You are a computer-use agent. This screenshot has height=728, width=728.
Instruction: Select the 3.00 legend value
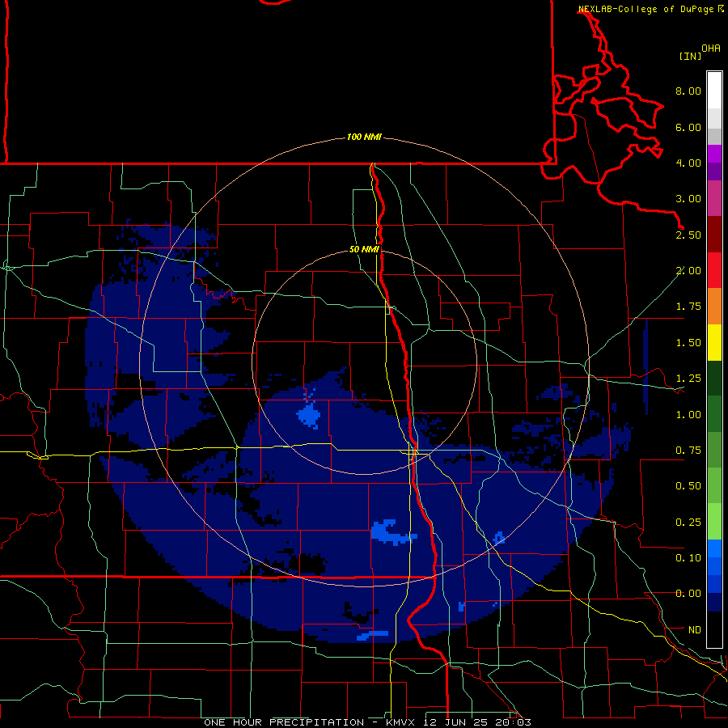[x=688, y=199]
